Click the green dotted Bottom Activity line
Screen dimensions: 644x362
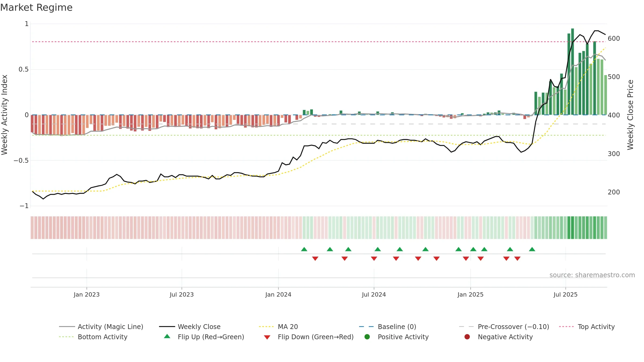[319, 135]
